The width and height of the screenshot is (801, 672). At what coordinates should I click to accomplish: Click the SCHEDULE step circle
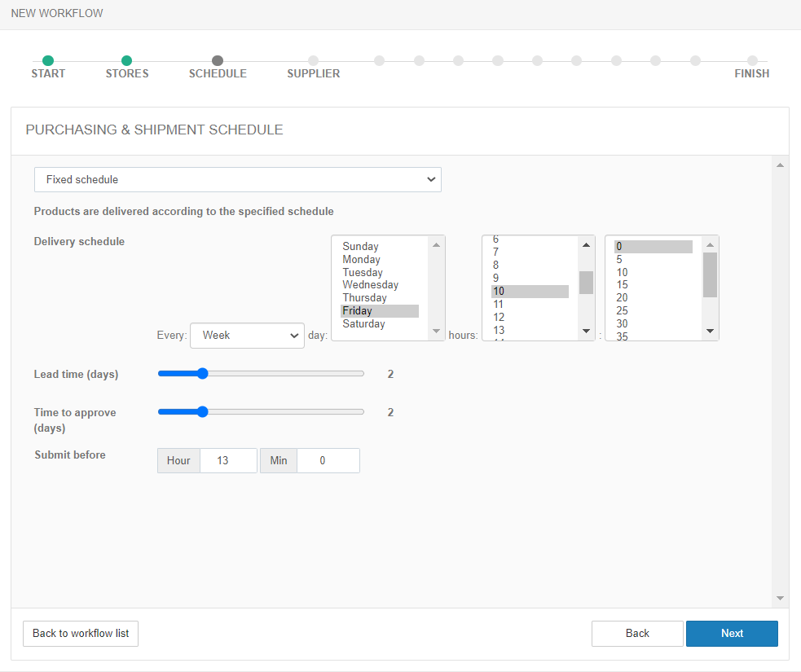218,60
